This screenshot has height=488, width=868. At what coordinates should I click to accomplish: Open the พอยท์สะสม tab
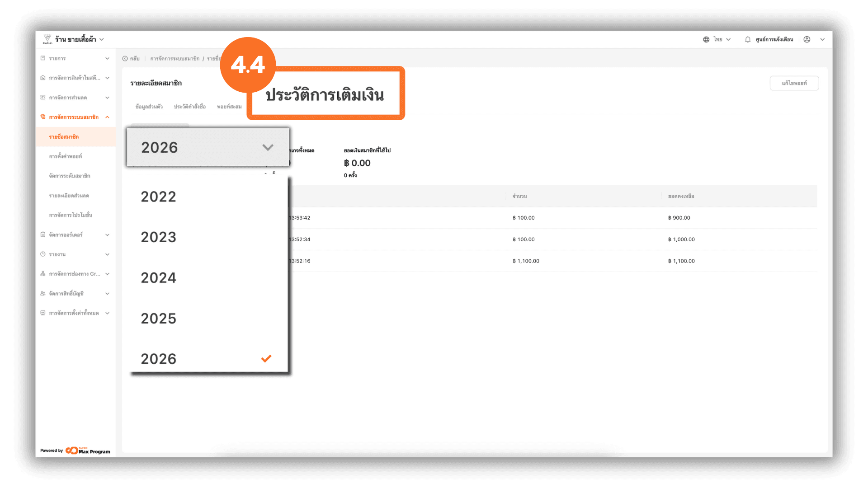229,107
